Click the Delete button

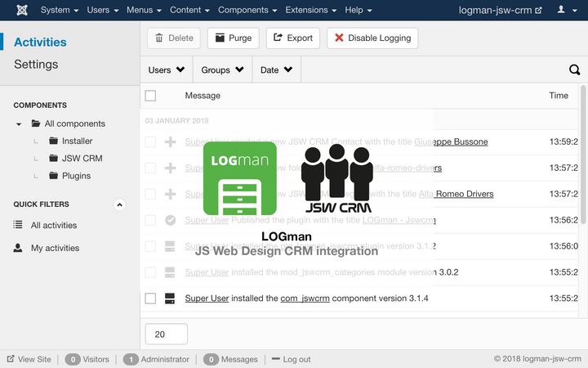(174, 38)
